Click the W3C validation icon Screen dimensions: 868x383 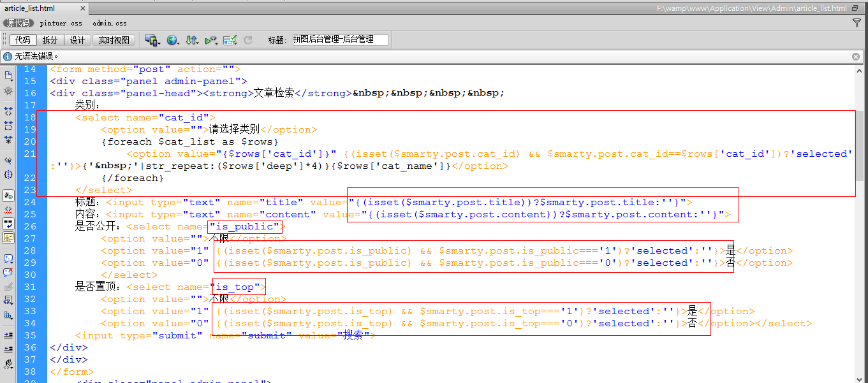pyautogui.click(x=211, y=40)
